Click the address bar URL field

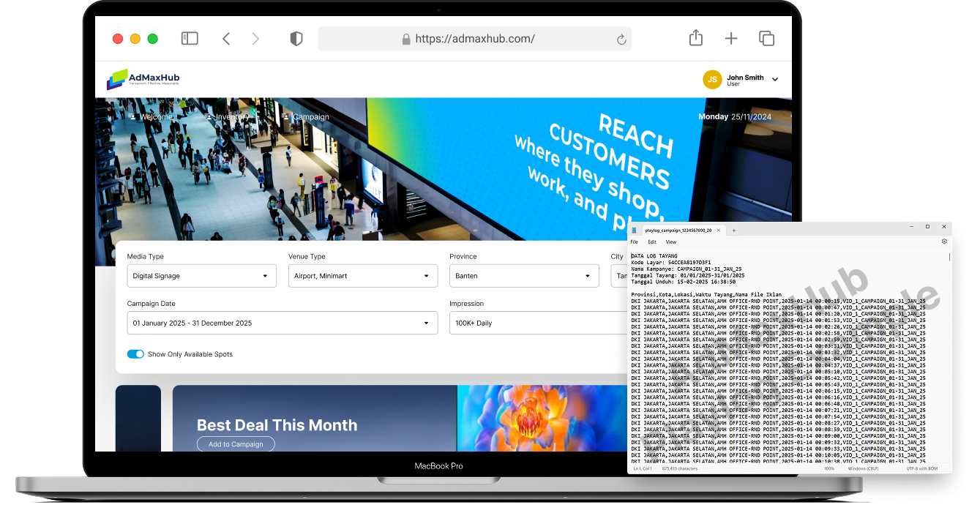(x=474, y=39)
